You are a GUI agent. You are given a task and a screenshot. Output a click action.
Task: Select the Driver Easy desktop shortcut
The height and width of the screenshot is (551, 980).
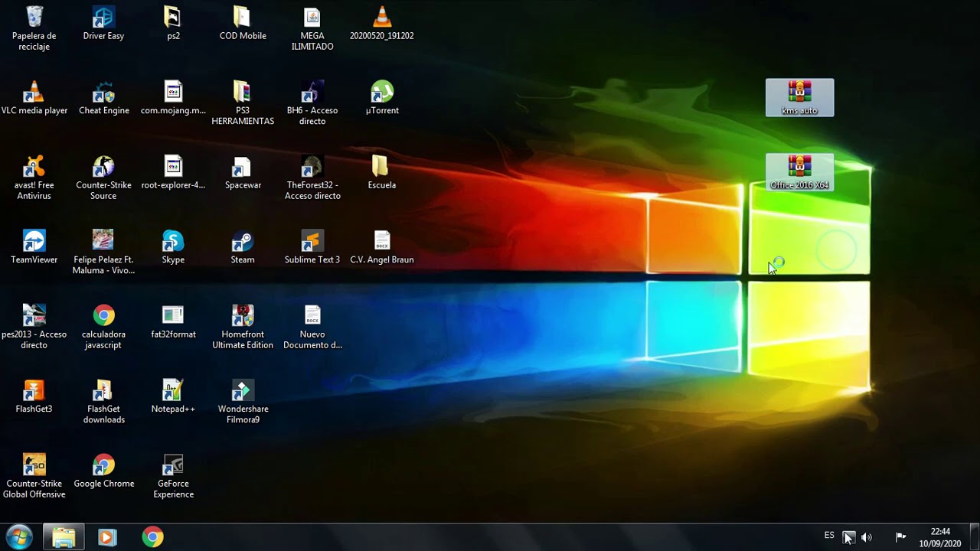[103, 23]
